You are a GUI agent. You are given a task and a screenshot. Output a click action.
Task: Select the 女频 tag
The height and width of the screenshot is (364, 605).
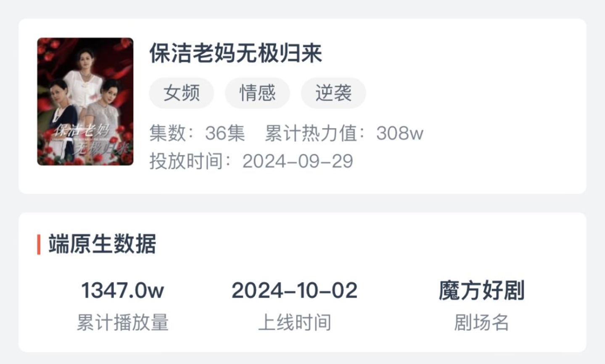click(181, 93)
